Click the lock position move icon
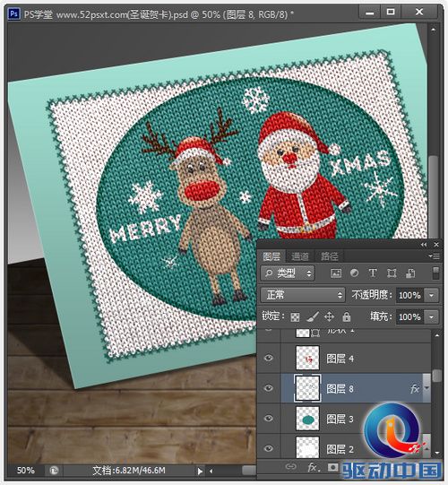The image size is (448, 485). pyautogui.click(x=329, y=316)
